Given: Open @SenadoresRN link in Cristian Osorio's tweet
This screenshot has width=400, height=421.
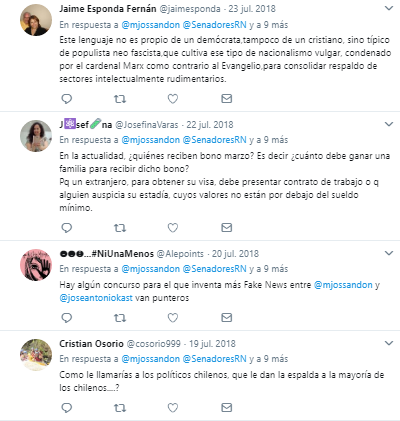Looking at the screenshot, I should pyautogui.click(x=215, y=359).
